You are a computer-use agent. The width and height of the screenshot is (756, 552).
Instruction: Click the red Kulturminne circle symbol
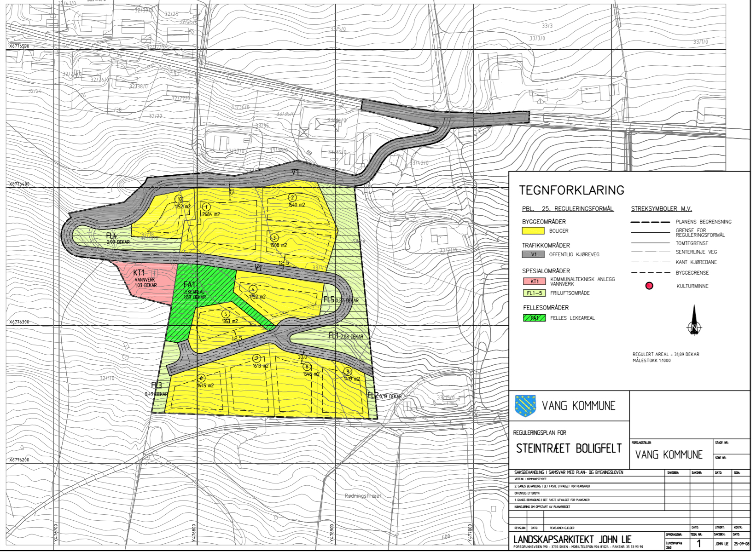[x=649, y=286]
